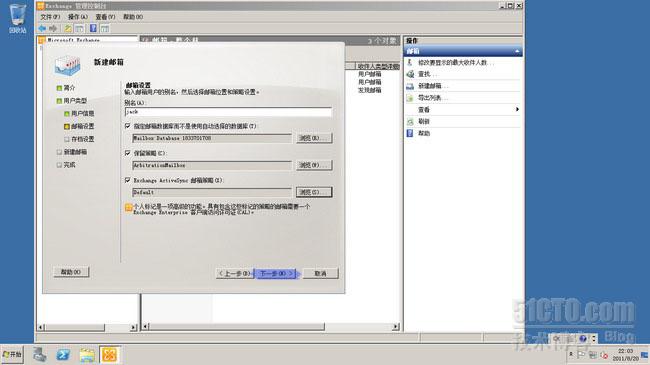
Task: Switch to Exchange Management Console taskbar icon
Action: [x=110, y=355]
